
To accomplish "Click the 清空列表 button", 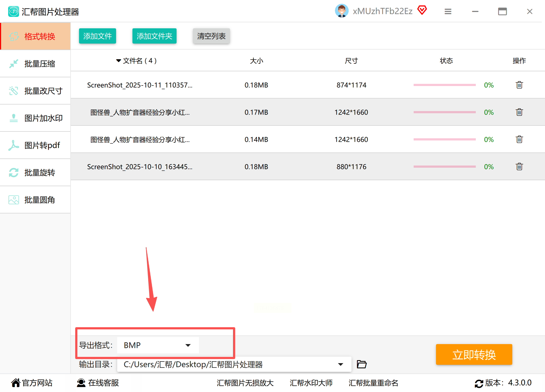I will click(x=211, y=36).
